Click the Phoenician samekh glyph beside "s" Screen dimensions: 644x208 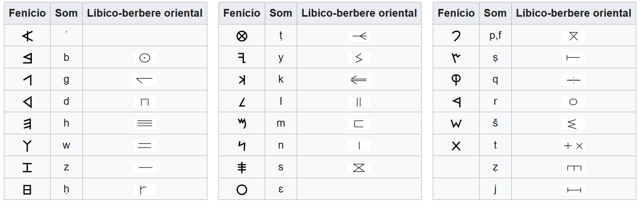pos(242,168)
